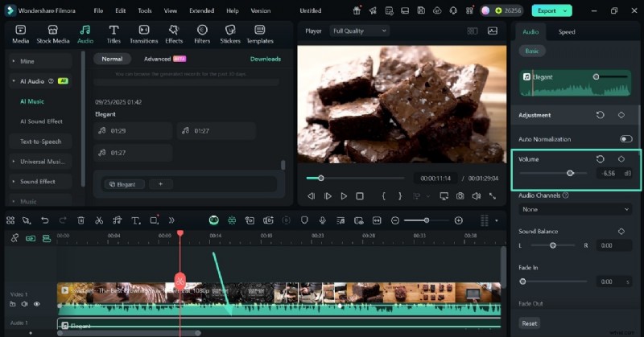Screen dimensions: 644x337
Task: Click the Reset button
Action: point(530,323)
